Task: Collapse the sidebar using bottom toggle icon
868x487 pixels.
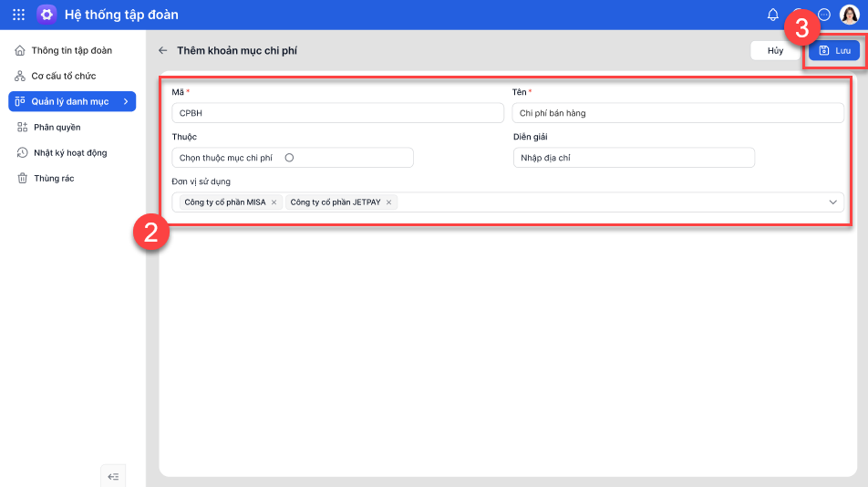Action: tap(113, 476)
